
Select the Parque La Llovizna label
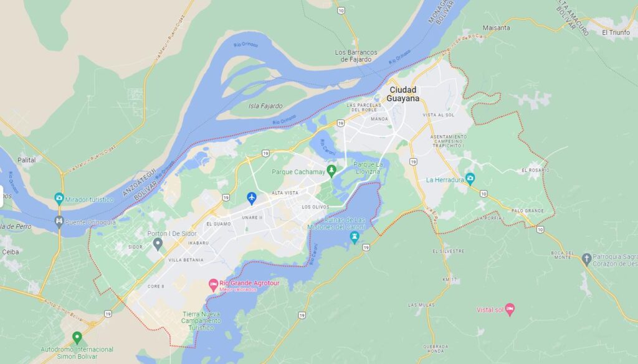coord(368,168)
